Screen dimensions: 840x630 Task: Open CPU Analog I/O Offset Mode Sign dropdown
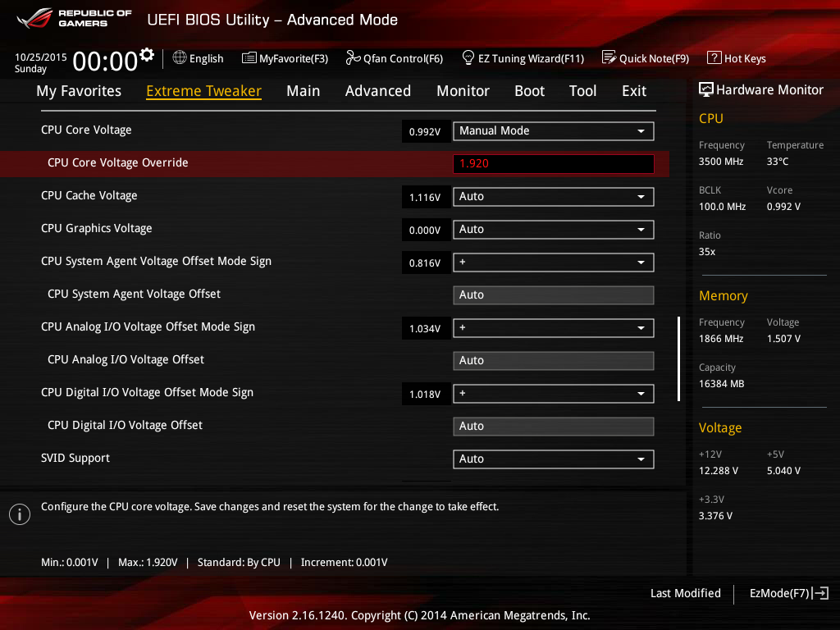point(554,328)
